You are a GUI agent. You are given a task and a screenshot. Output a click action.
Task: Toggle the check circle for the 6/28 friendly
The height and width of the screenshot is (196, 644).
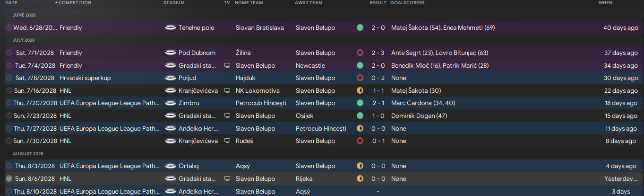(9, 28)
